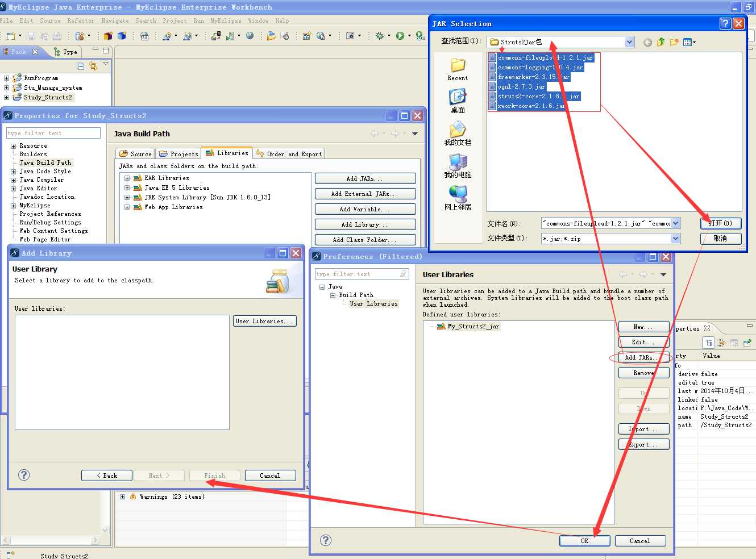Click OK in Preferences dialog
756x559 pixels.
(585, 541)
